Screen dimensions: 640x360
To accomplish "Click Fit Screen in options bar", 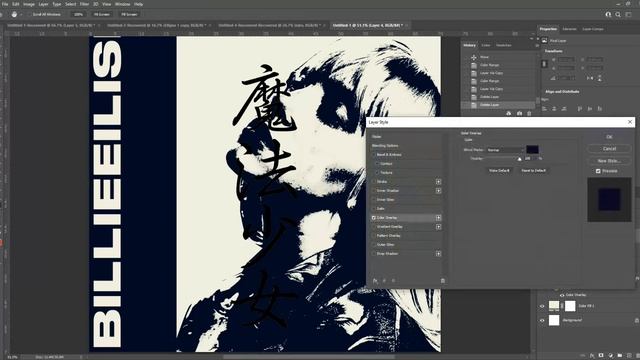I will (102, 14).
